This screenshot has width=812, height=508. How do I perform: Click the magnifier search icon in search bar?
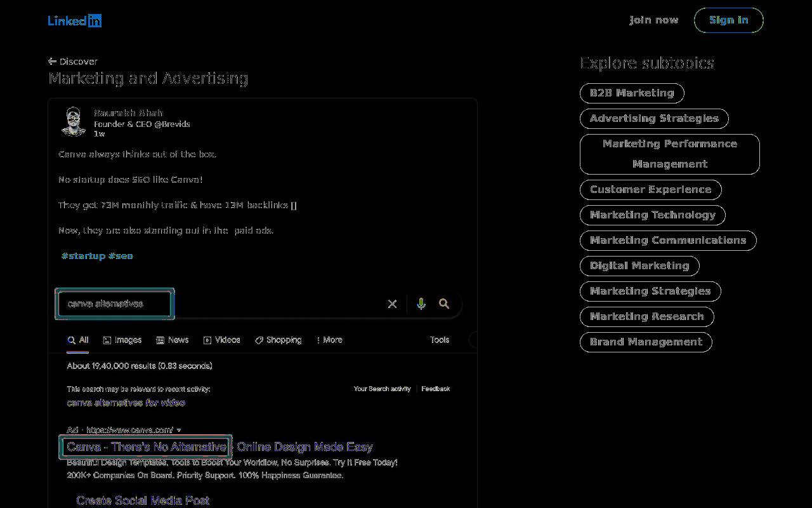tap(444, 304)
